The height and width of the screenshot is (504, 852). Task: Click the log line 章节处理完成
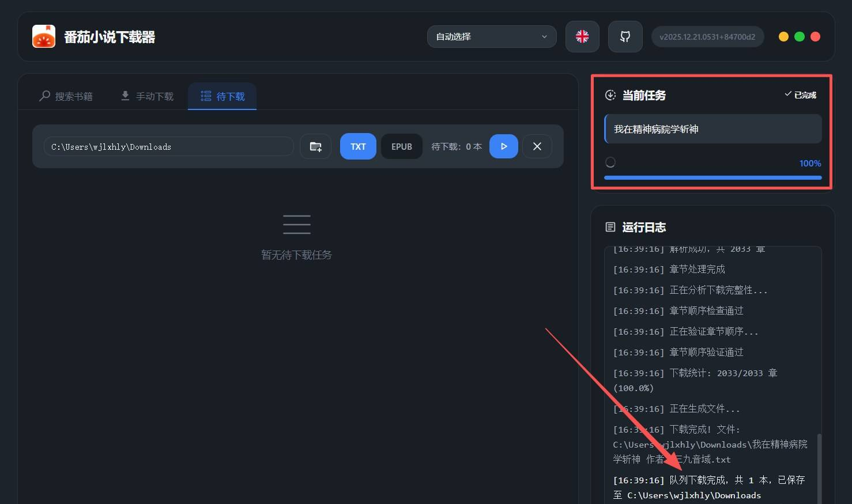(x=669, y=269)
